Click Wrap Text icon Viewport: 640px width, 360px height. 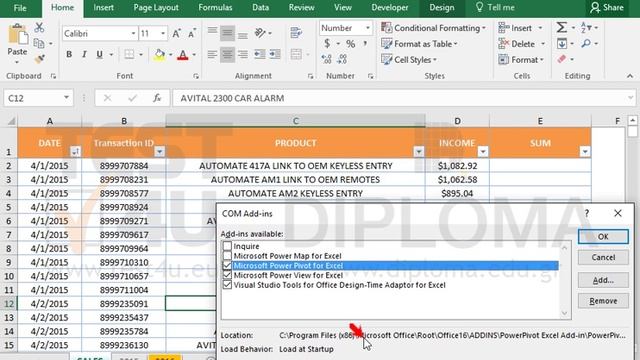click(x=296, y=33)
